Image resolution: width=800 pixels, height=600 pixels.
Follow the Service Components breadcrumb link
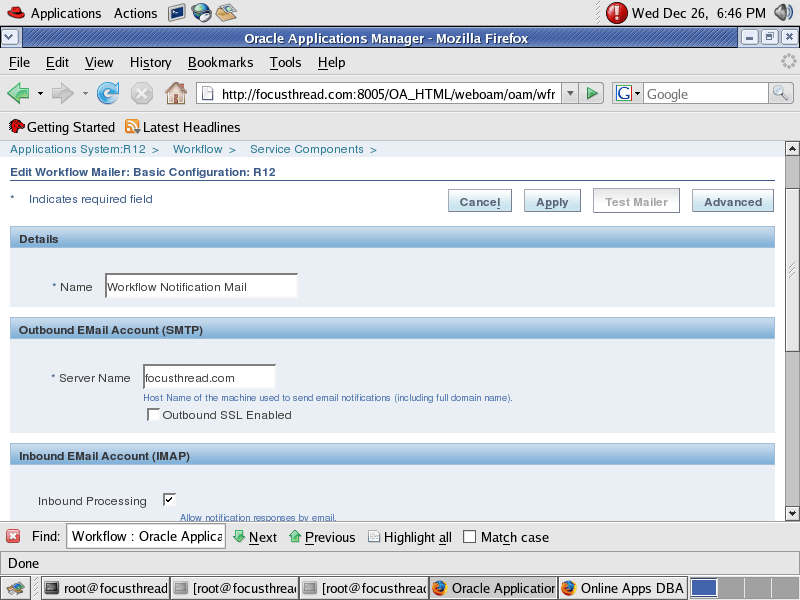(308, 148)
